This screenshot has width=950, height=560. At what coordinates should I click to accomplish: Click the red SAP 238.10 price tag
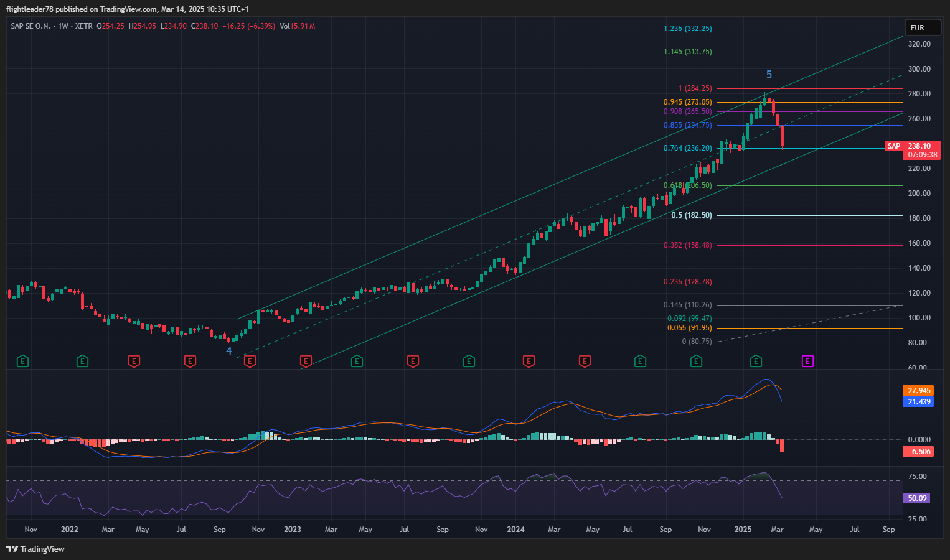[x=913, y=146]
